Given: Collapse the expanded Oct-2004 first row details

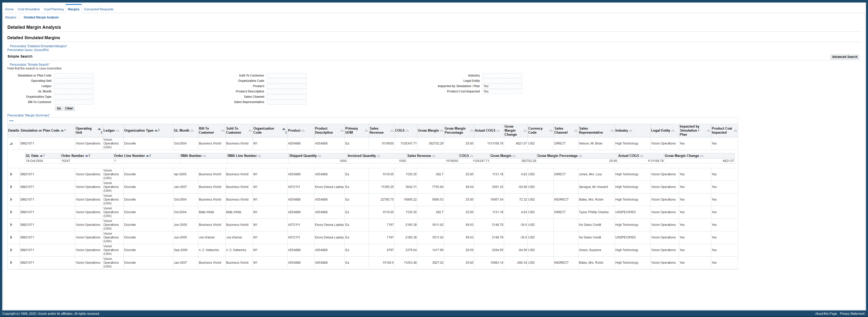Looking at the screenshot, I should 11,144.
